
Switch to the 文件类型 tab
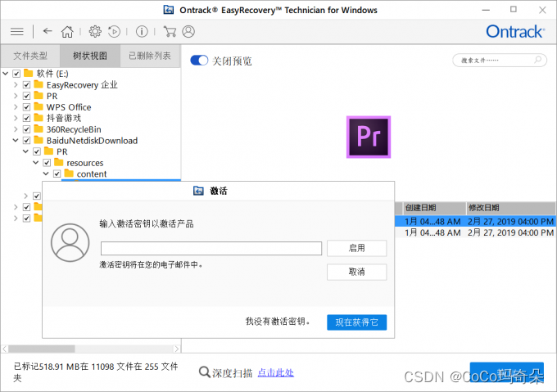click(30, 56)
